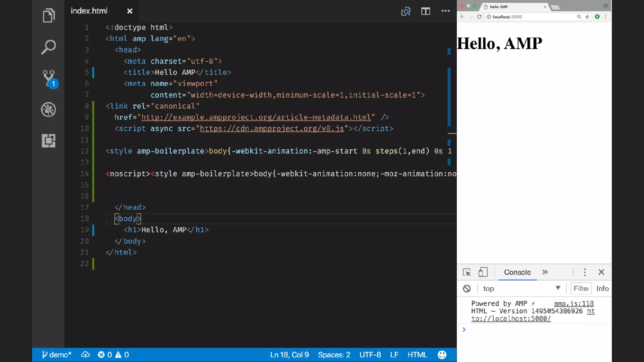
Task: Open the editor More Actions ellipsis menu
Action: (445, 11)
